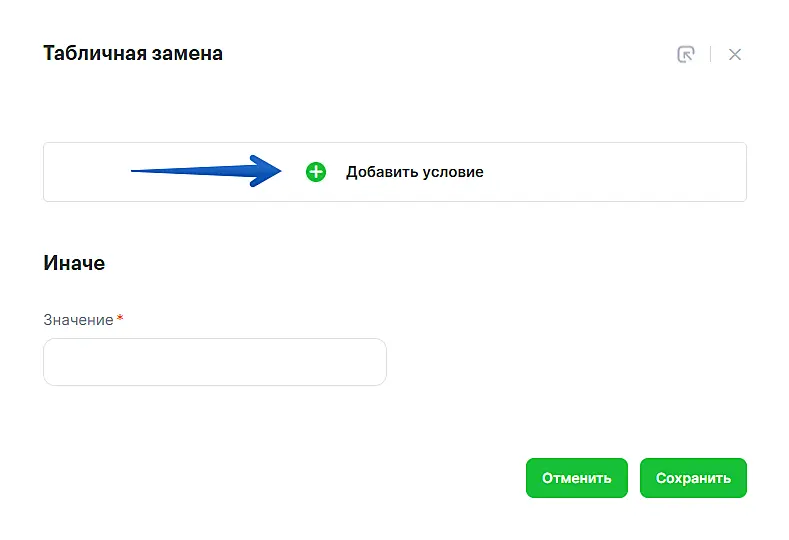Click the Значение field label
Screen dimensions: 789x540
pyautogui.click(x=78, y=320)
